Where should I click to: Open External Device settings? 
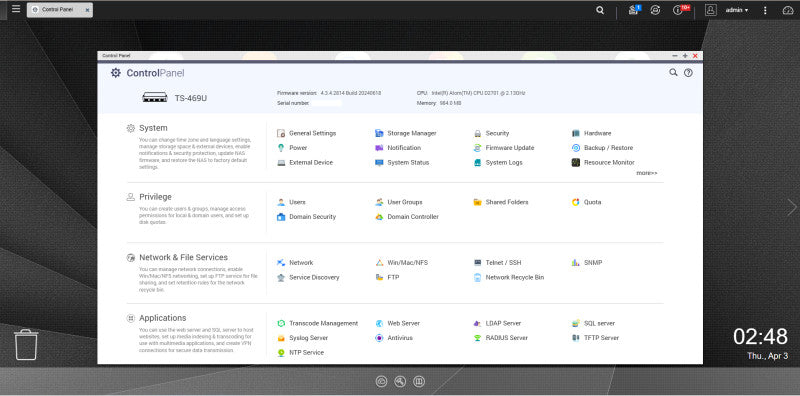[x=305, y=163]
